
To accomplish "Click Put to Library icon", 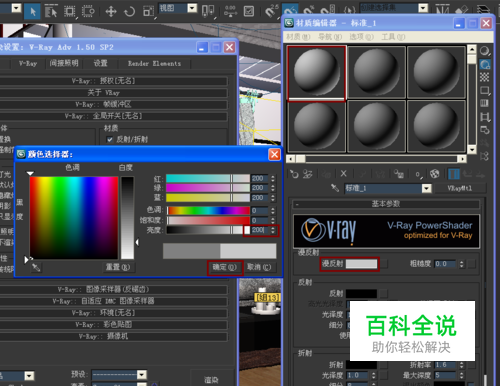I will coord(399,174).
